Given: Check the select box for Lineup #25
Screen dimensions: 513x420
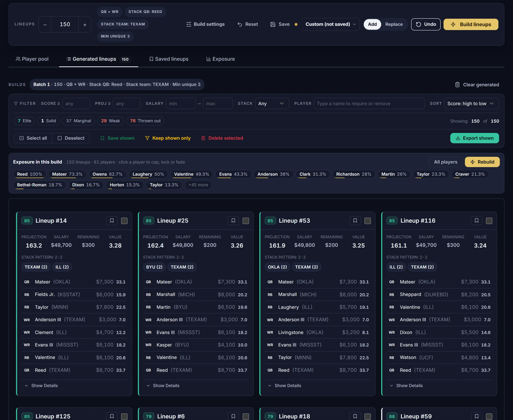Looking at the screenshot, I should (x=246, y=221).
